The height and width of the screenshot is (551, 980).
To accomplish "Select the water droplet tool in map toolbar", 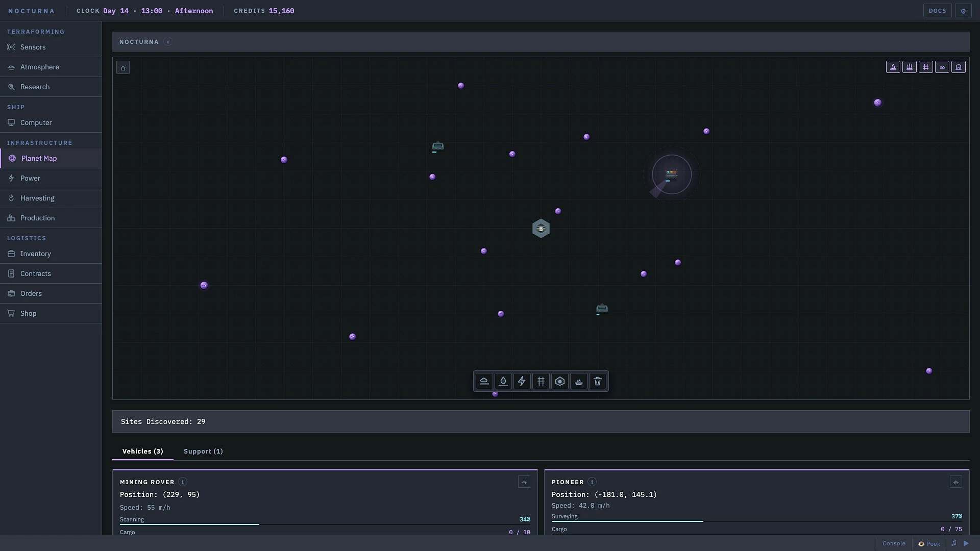I will click(503, 381).
